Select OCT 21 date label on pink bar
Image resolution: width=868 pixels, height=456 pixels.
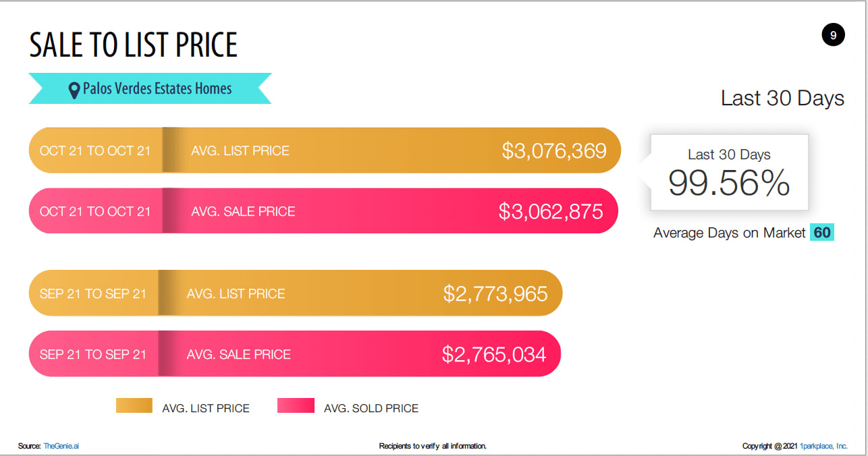95,211
